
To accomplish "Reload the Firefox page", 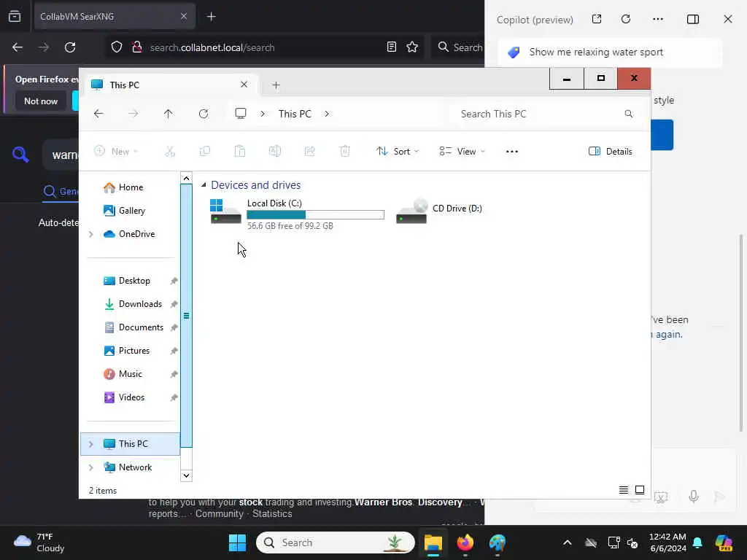I will point(70,47).
